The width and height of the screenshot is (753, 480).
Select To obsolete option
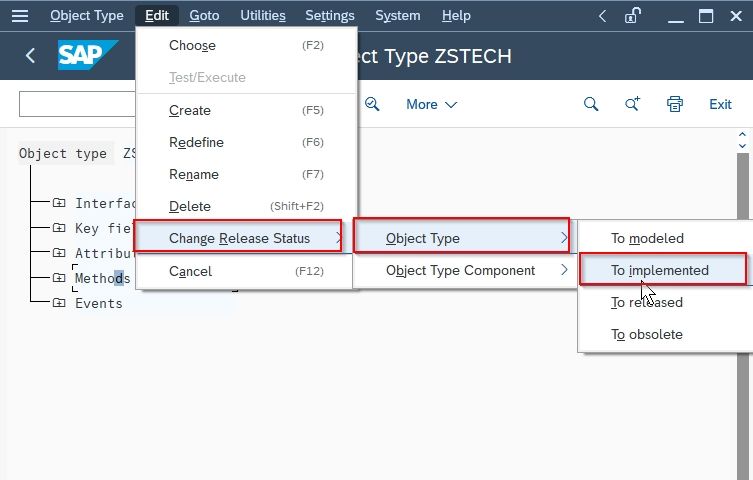point(646,335)
